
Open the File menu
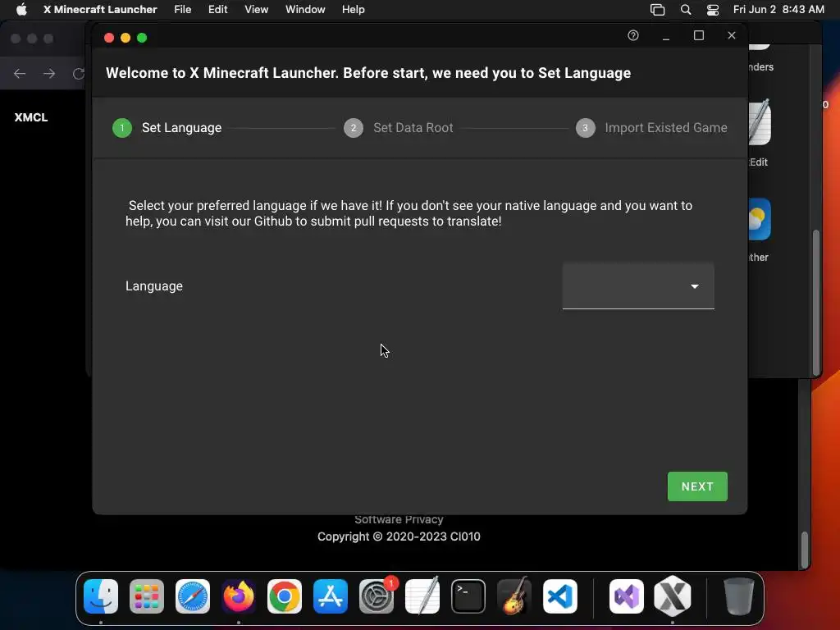point(183,10)
